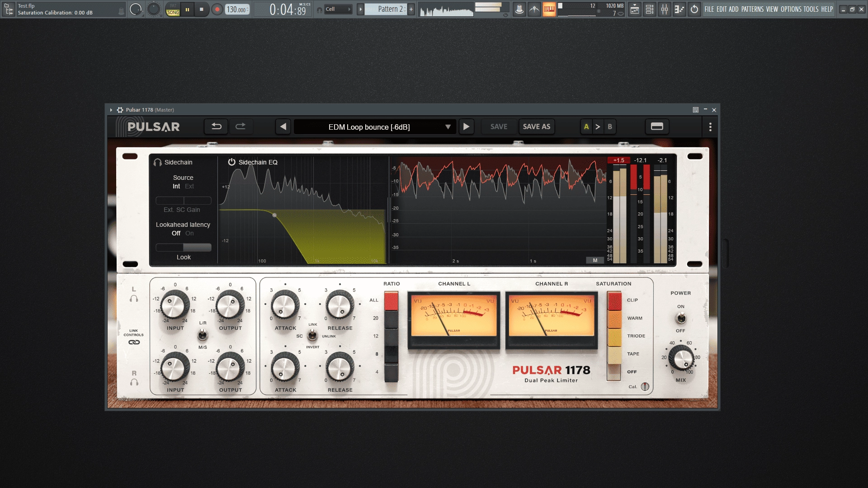Solo-listen the L channel headphones icon
The height and width of the screenshot is (488, 868).
coord(134,299)
